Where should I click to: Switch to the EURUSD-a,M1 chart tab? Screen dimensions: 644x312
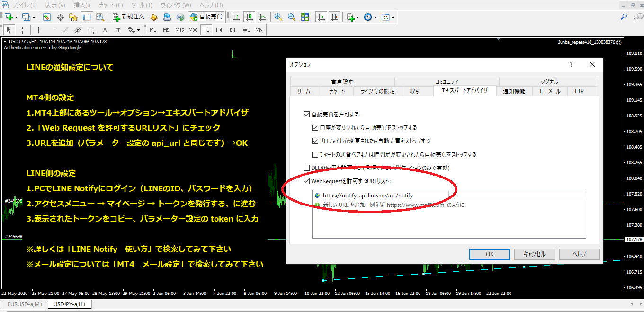(25, 304)
